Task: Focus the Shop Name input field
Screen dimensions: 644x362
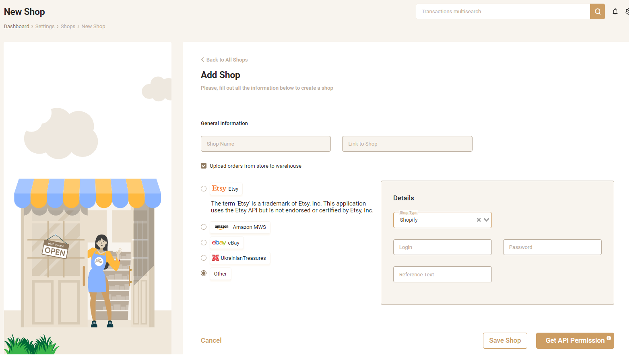Action: pos(266,144)
